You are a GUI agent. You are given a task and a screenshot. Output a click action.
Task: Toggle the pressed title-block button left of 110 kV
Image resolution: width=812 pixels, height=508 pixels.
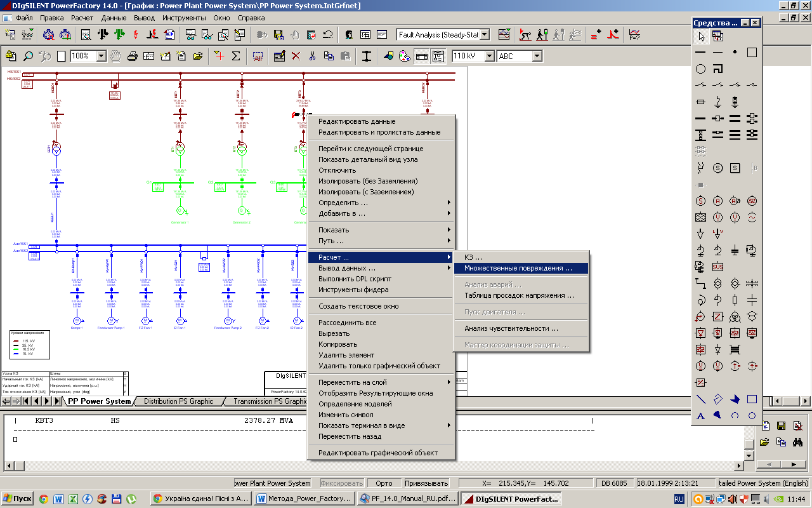pos(422,56)
